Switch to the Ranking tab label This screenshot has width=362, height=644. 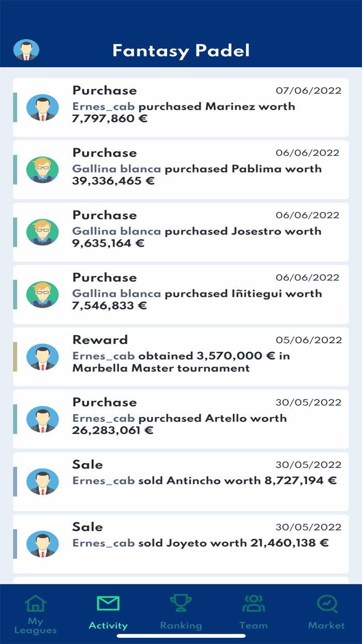coord(181,625)
